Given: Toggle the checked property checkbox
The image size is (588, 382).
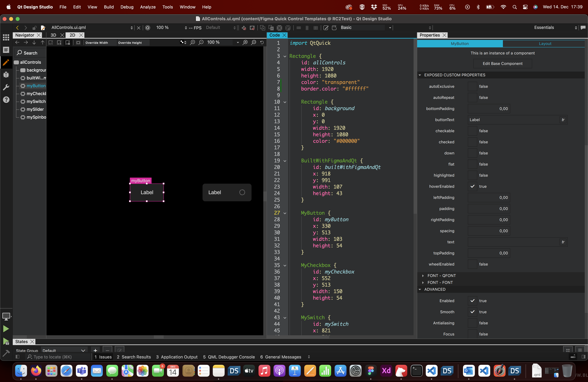Looking at the screenshot, I should pos(472,142).
